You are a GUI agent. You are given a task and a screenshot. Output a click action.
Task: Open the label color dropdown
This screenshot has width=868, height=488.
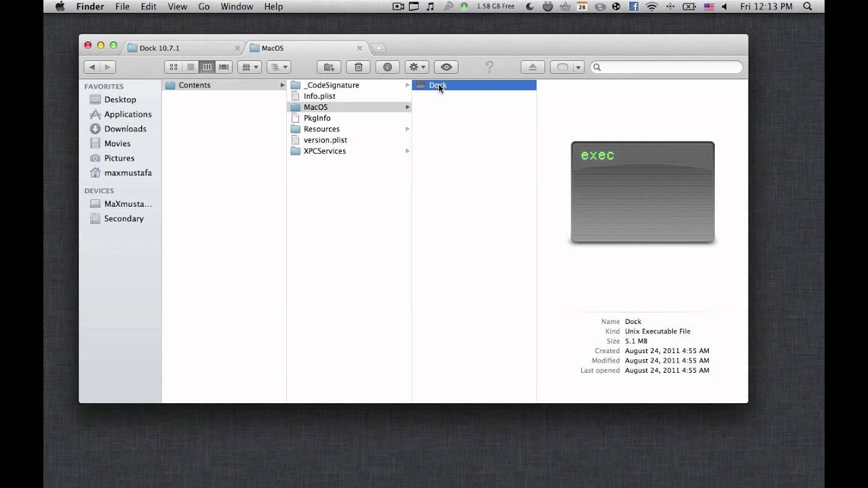click(568, 67)
